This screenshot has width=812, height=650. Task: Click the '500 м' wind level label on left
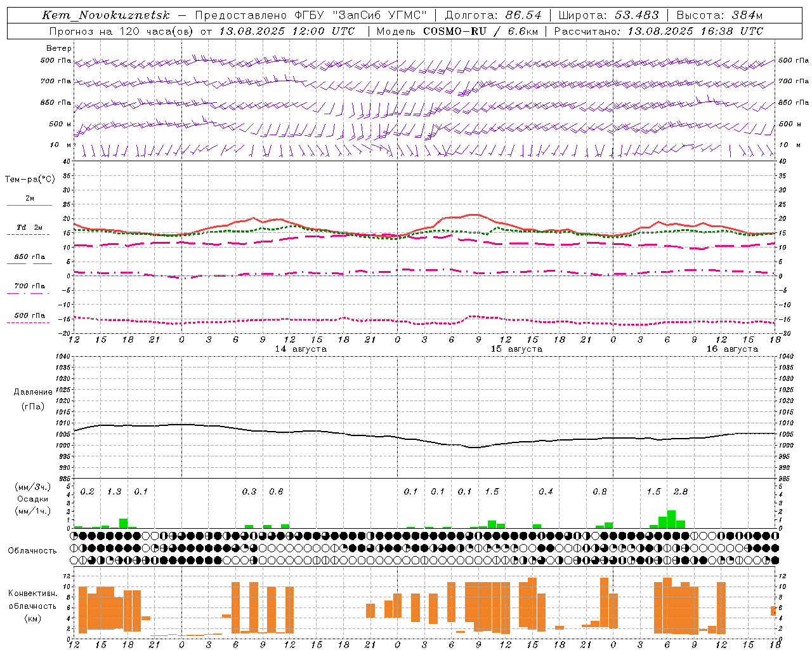[x=60, y=124]
